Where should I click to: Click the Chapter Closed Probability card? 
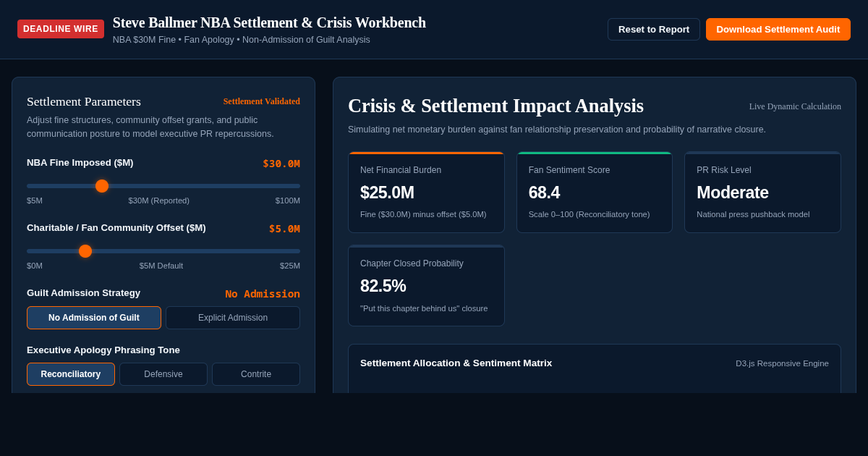[x=426, y=286]
